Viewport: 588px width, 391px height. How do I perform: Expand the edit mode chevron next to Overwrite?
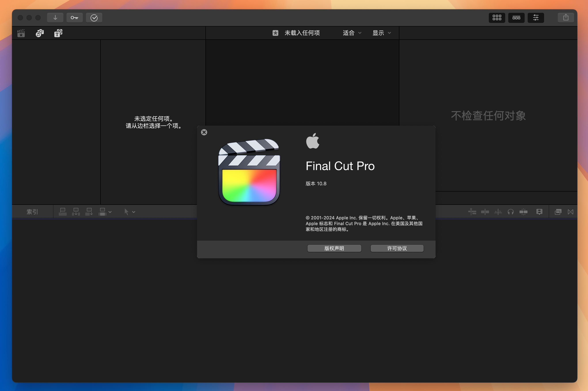pyautogui.click(x=110, y=212)
